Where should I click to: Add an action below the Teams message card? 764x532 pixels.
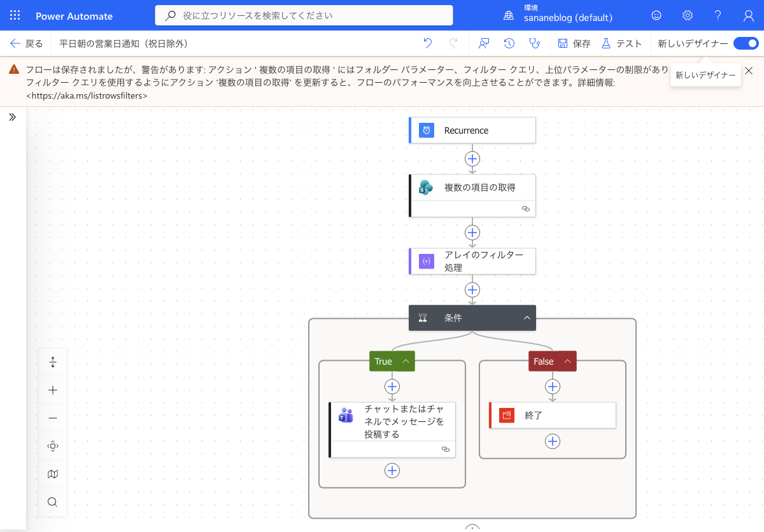[392, 470]
